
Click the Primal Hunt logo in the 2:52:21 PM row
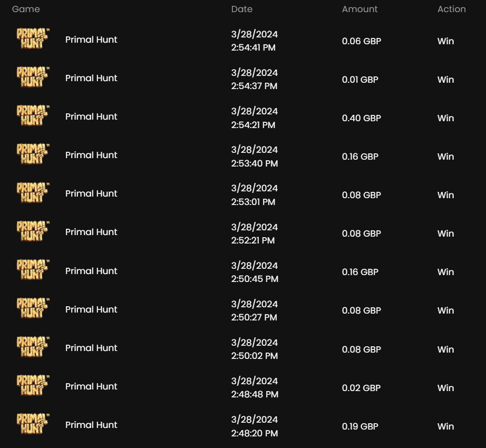(x=33, y=232)
